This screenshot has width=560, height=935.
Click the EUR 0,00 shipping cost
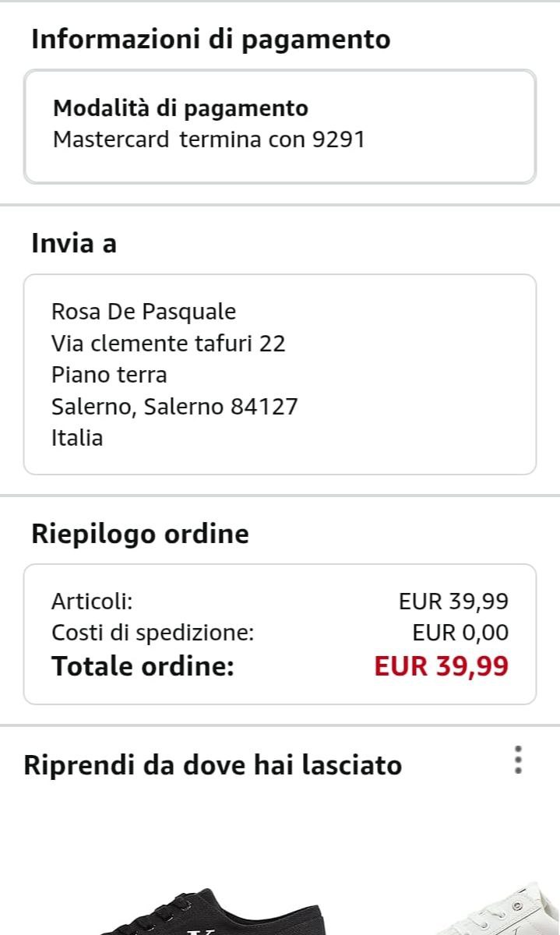click(460, 633)
